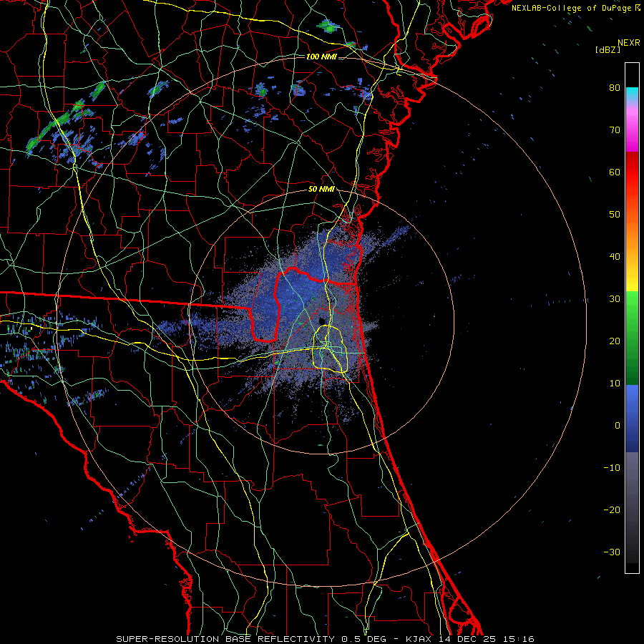Screen dimensions: 644x644
Task: Click the -30 value on dBZ scale
Action: 612,552
